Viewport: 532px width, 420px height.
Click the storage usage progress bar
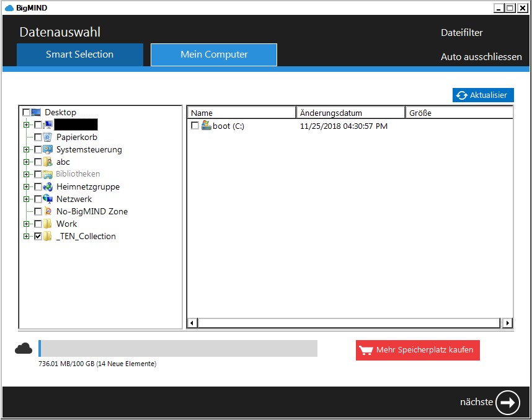(x=178, y=349)
